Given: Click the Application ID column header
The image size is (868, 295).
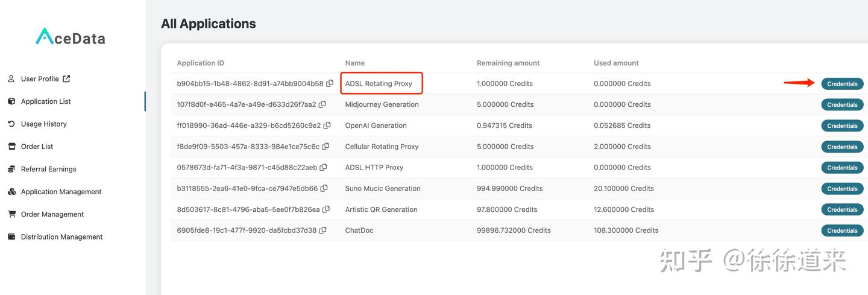Looking at the screenshot, I should pyautogui.click(x=201, y=63).
